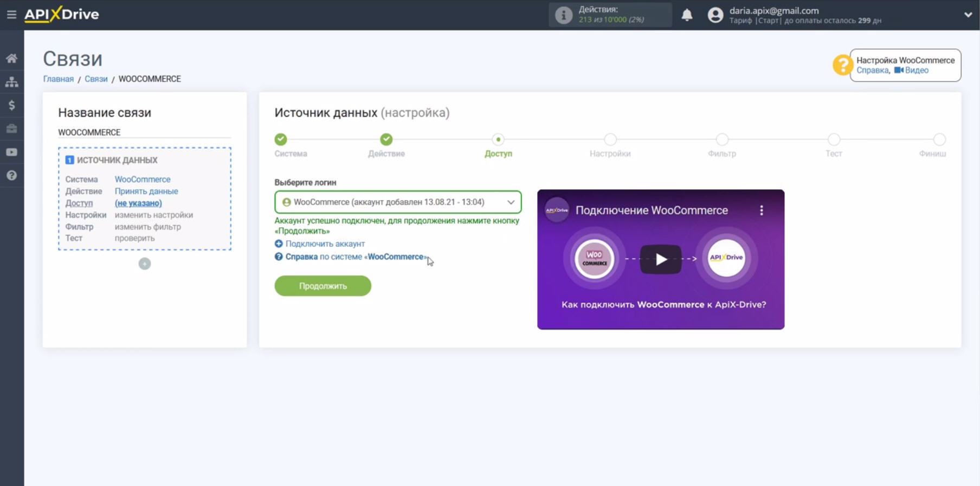This screenshot has width=980, height=486.
Task: Open the WooCommerce login dropdown
Action: 398,202
